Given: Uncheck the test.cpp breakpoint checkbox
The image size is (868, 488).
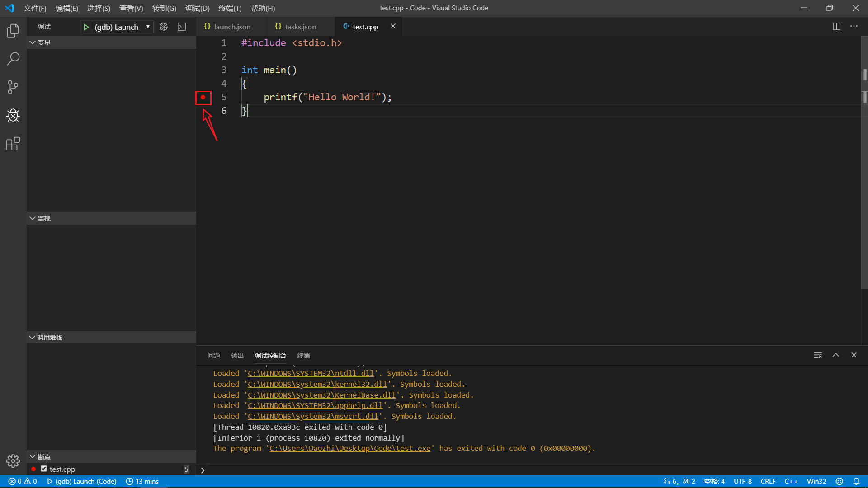Looking at the screenshot, I should coord(44,469).
